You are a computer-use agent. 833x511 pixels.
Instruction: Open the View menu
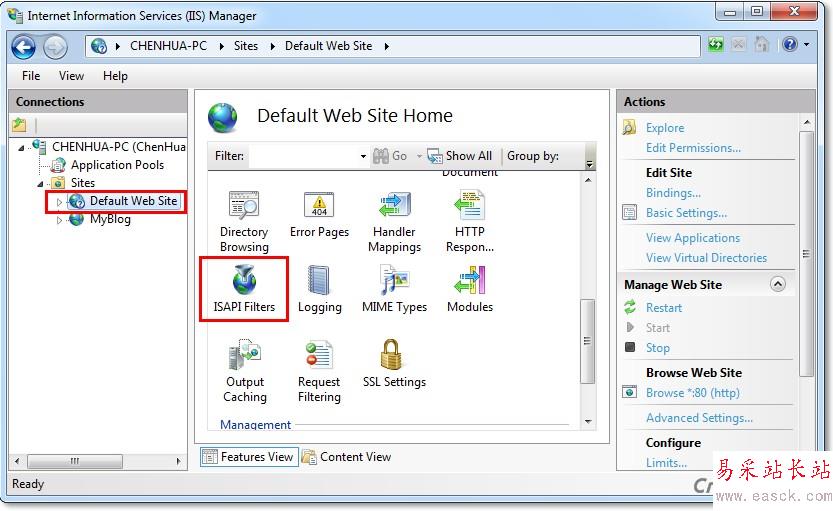71,76
